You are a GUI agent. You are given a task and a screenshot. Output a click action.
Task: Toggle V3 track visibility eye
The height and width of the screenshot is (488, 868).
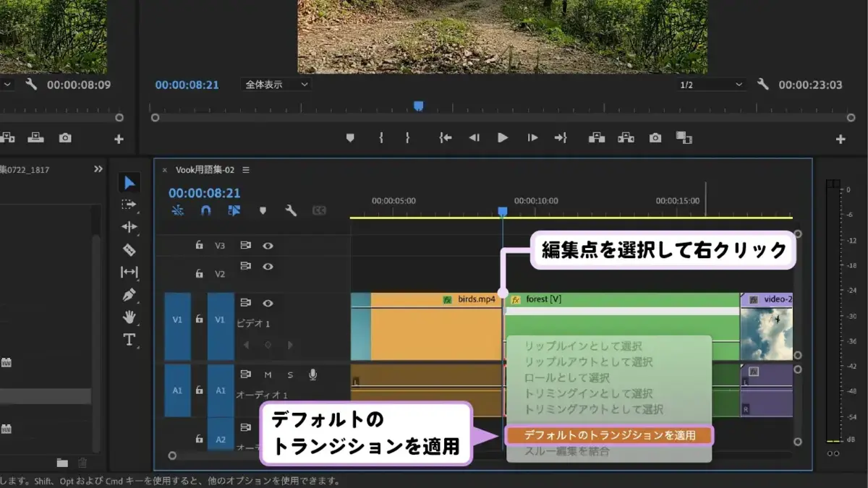pyautogui.click(x=268, y=246)
